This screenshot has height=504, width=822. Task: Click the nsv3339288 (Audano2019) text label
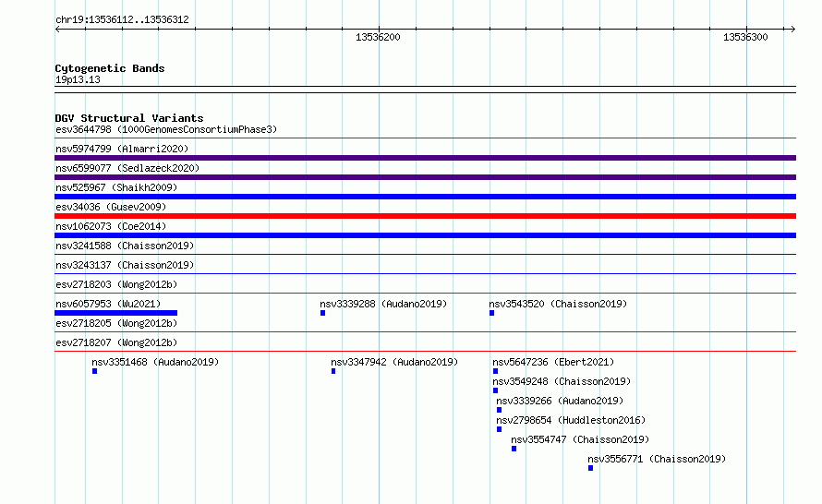tap(383, 304)
